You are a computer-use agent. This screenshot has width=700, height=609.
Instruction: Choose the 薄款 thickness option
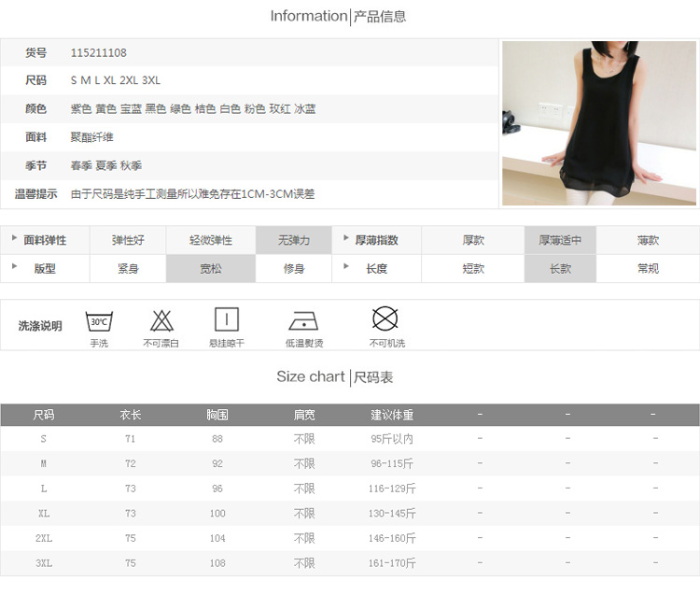[x=648, y=240]
